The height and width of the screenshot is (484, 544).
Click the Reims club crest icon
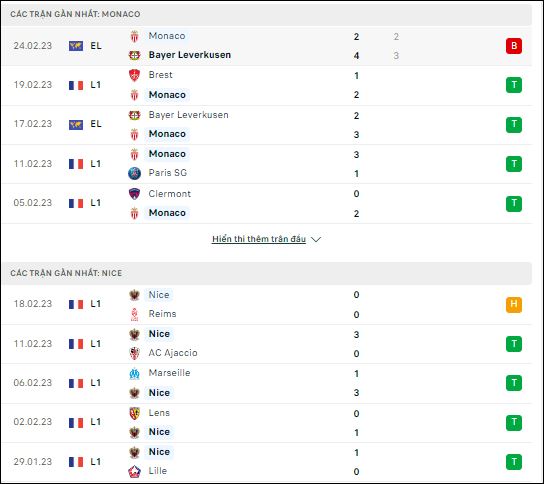click(x=134, y=314)
